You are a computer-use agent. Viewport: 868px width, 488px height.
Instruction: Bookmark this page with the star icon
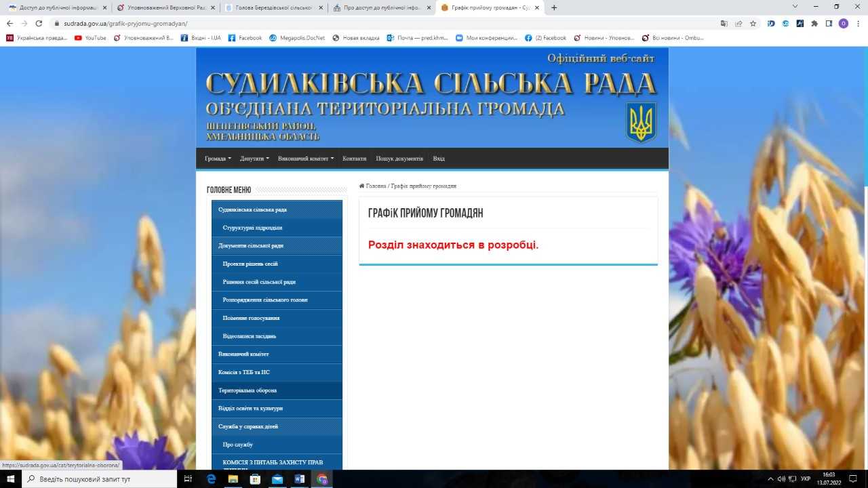pyautogui.click(x=753, y=23)
